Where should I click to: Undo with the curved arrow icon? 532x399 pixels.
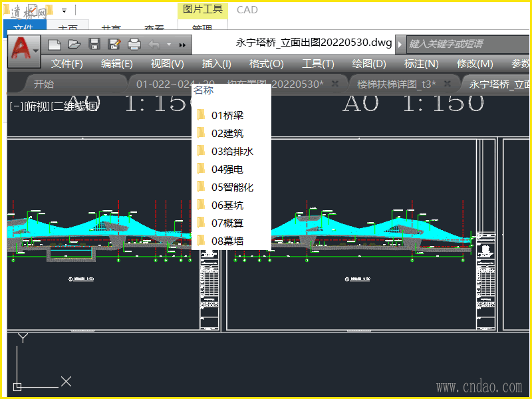tap(154, 45)
